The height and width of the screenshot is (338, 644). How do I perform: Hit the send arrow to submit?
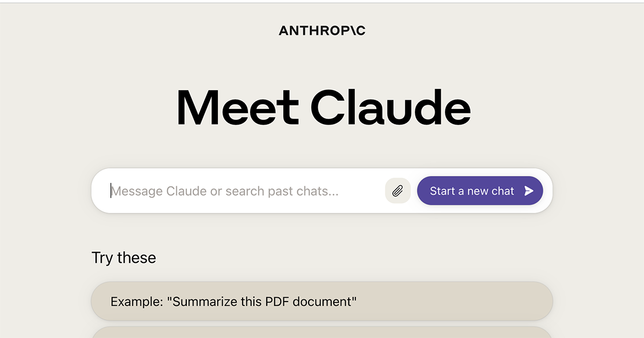tap(529, 190)
